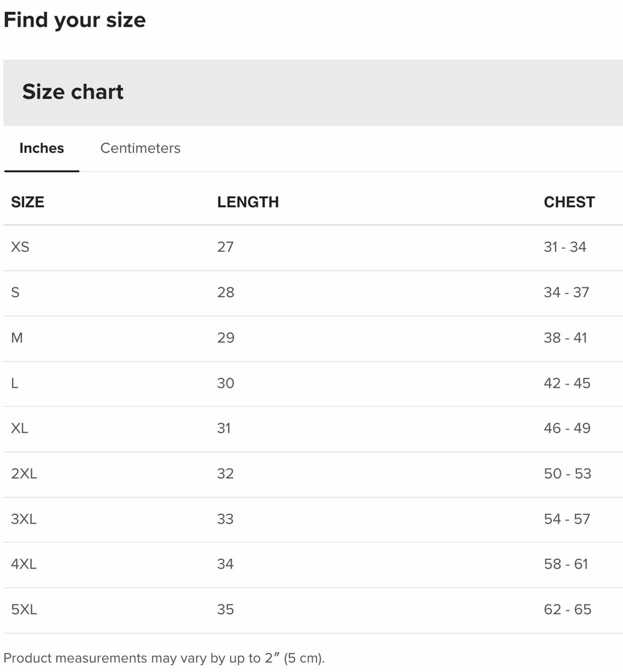Viewport: 623px width, 672px height.
Task: Select the M size row label
Action: coord(17,338)
